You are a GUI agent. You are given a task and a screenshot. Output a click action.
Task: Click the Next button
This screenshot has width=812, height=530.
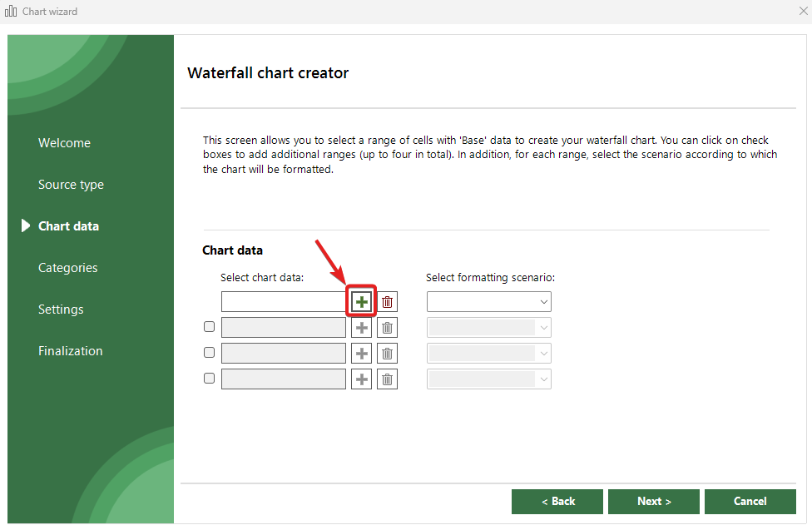coord(653,501)
